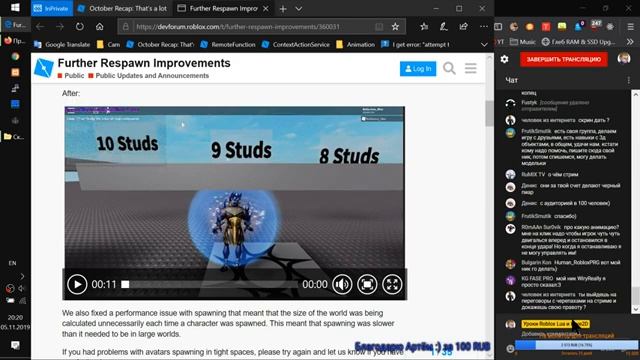Open the taskbar clock and date
640x360 pixels.
tap(15, 322)
